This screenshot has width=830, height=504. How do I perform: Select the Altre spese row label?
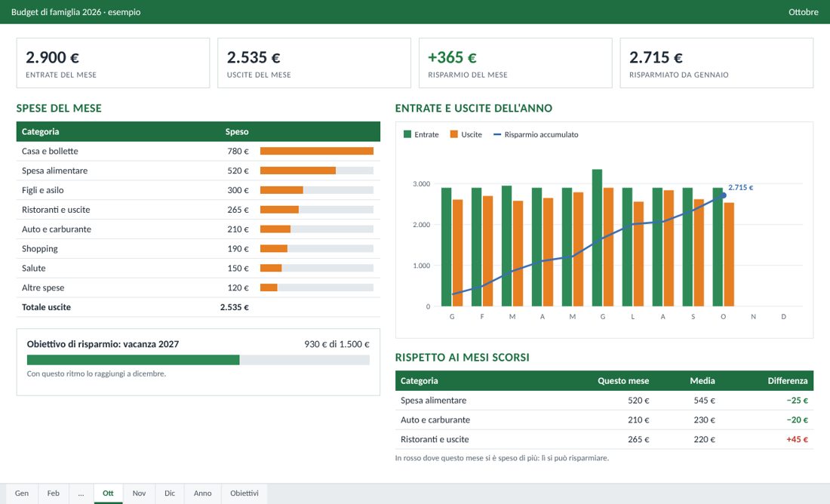click(43, 287)
